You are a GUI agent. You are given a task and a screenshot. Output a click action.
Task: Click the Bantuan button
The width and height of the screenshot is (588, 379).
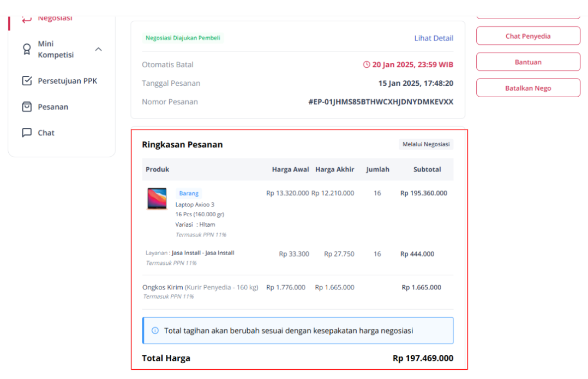coord(528,62)
